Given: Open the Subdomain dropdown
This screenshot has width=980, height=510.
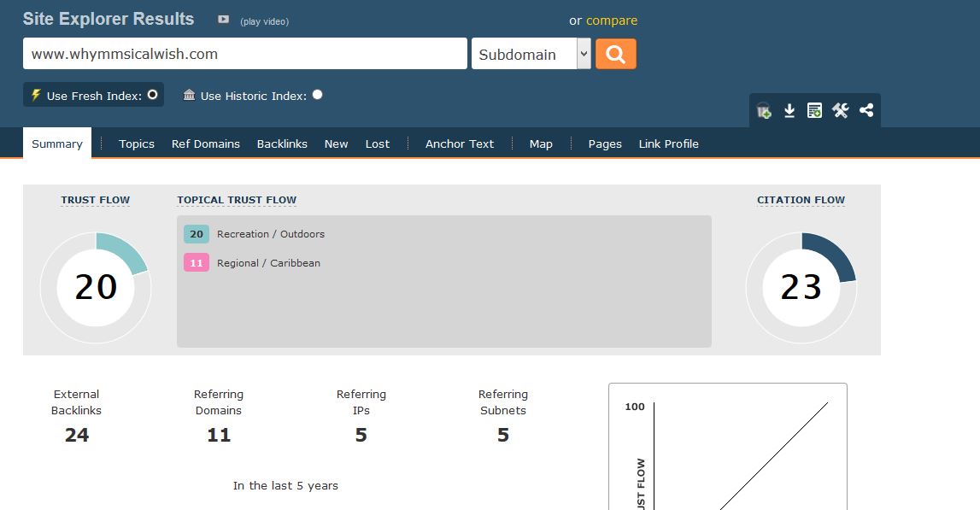Looking at the screenshot, I should [x=531, y=54].
